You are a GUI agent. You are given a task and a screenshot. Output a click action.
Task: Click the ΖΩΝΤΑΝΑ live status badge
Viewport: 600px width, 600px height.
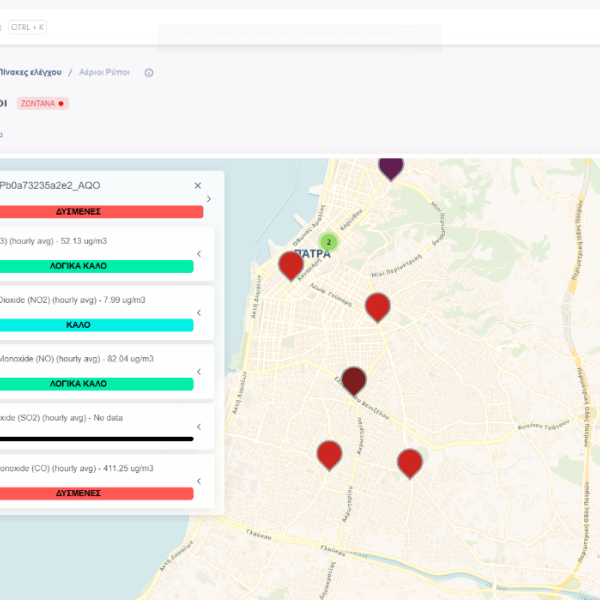[x=42, y=103]
